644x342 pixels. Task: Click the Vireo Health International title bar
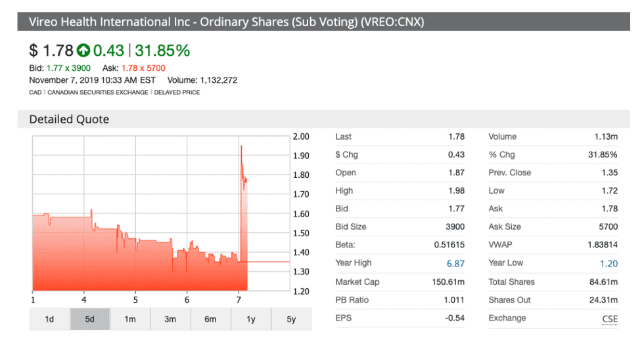point(227,22)
